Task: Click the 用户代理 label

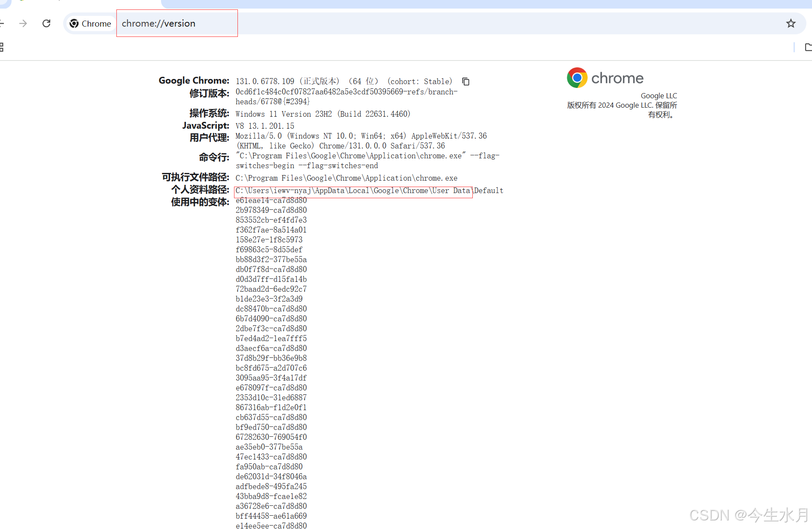Action: coord(209,138)
